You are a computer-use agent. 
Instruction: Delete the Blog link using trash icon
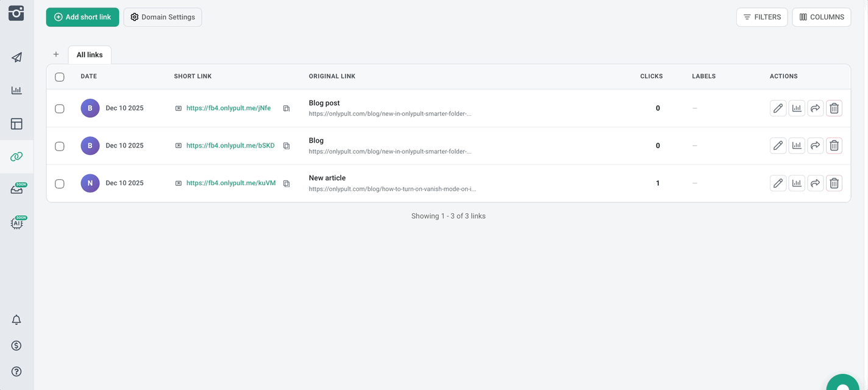pos(834,145)
